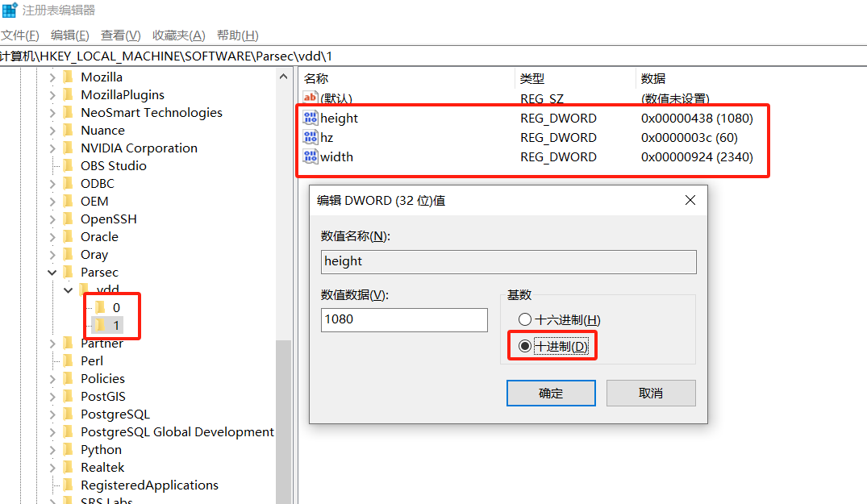
Task: Click the folder icon of subkey 1
Action: tap(100, 325)
